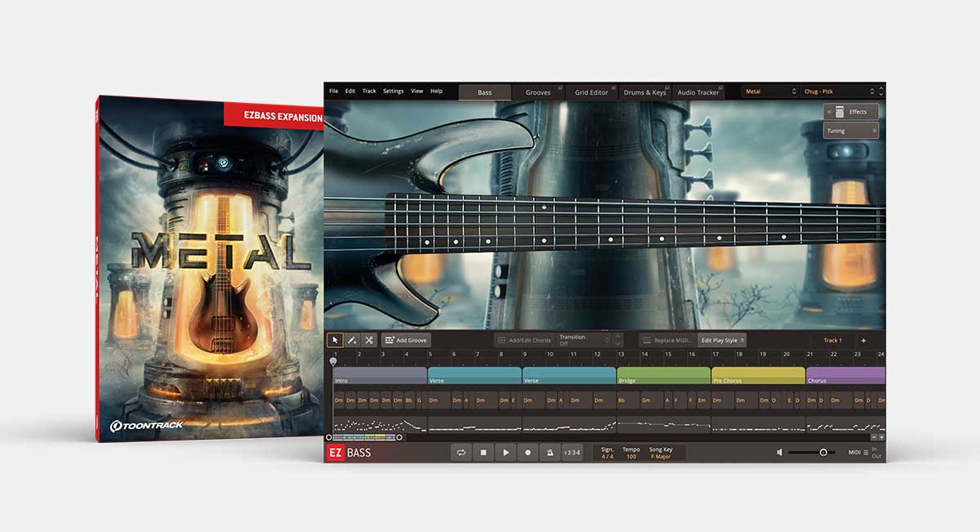Viewport: 980px width, 532px height.
Task: Open the Settings menu
Action: click(x=394, y=92)
